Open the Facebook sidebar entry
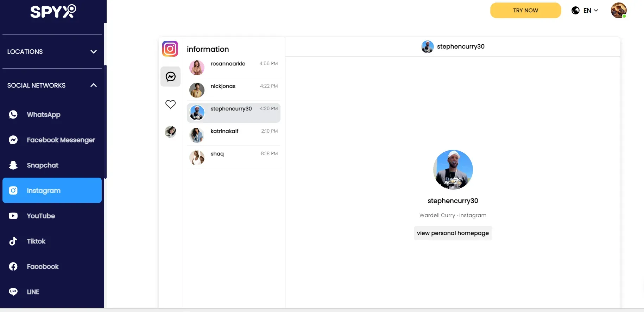This screenshot has width=644, height=312. [x=52, y=267]
